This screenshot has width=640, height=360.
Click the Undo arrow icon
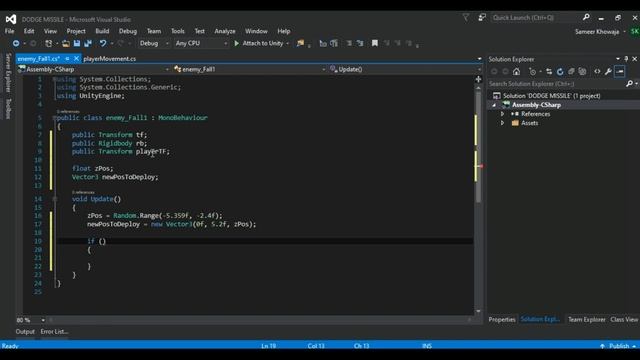click(x=103, y=43)
